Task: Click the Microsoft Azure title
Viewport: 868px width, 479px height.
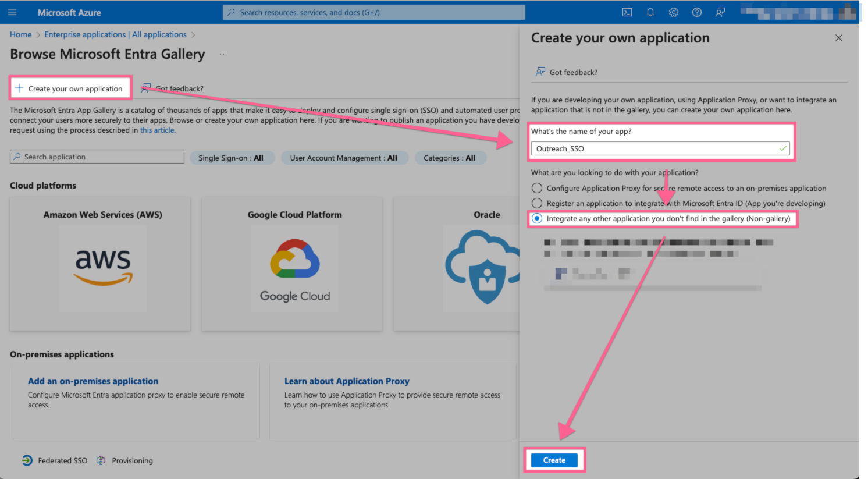Action: tap(69, 12)
